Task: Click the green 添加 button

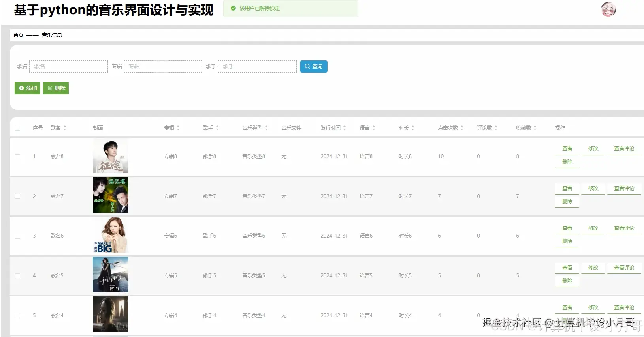Action: click(x=27, y=88)
